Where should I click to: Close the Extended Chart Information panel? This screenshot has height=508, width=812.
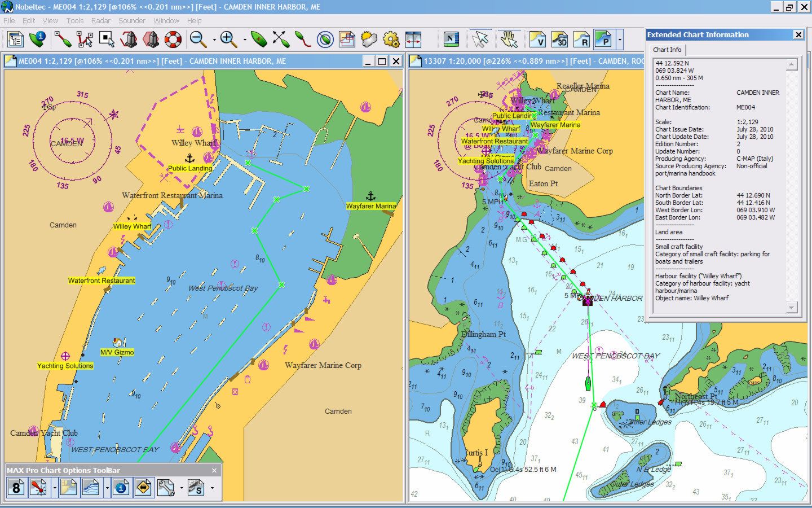(798, 34)
